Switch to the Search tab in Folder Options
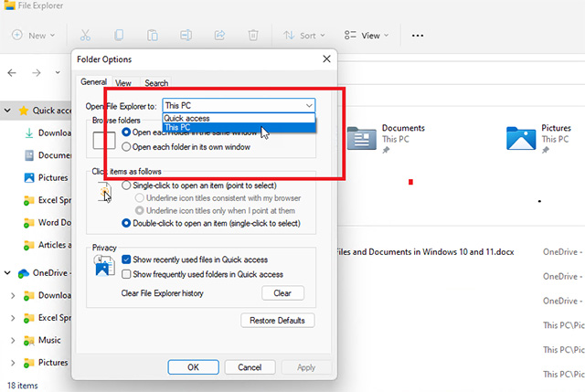Screen dimensions: 585x392 tap(156, 83)
